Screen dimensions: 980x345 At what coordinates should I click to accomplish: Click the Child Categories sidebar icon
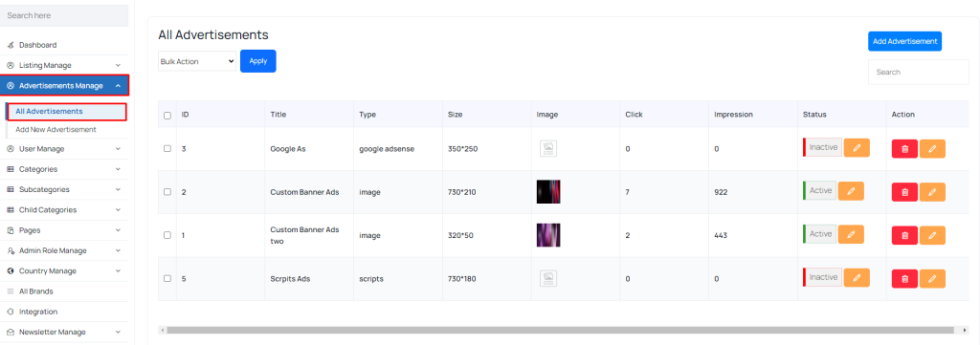tap(10, 210)
